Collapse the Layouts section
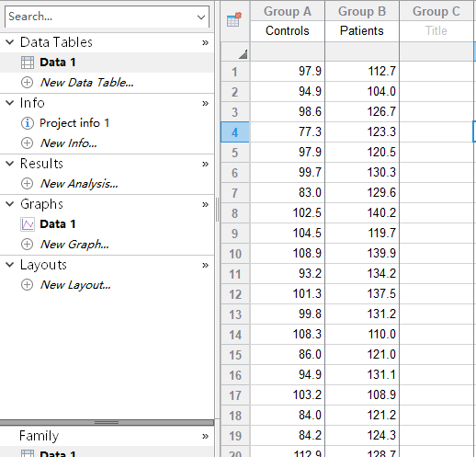The width and height of the screenshot is (476, 457). (10, 265)
